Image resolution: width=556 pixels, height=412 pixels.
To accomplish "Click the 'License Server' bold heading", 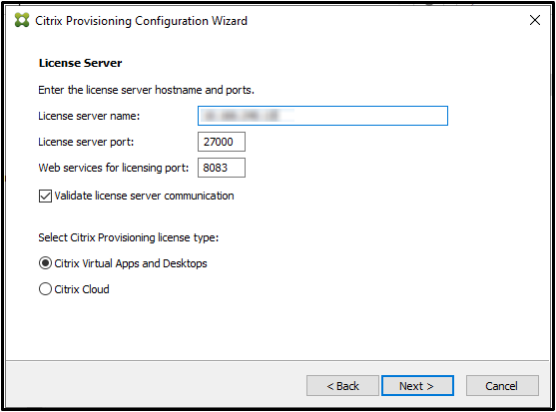I will tap(80, 63).
